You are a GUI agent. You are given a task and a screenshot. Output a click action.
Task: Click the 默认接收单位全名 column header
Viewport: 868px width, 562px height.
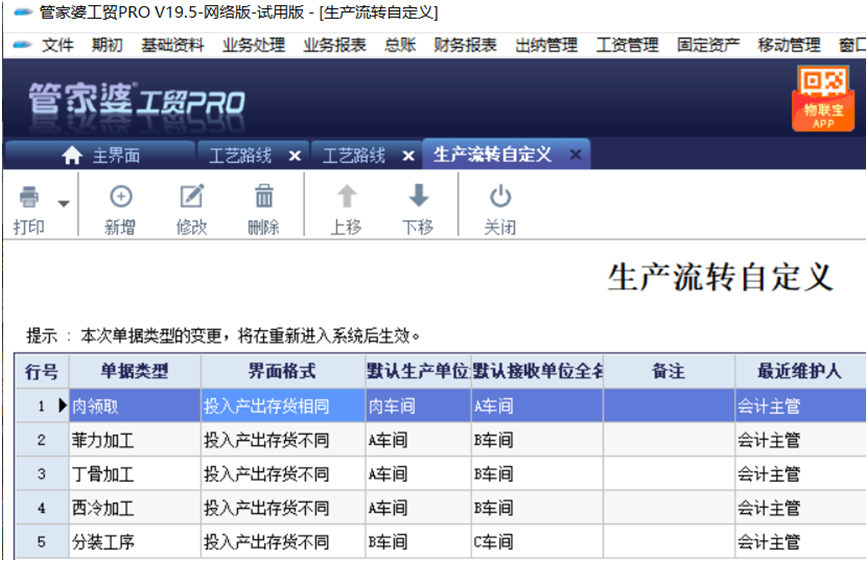coord(538,371)
